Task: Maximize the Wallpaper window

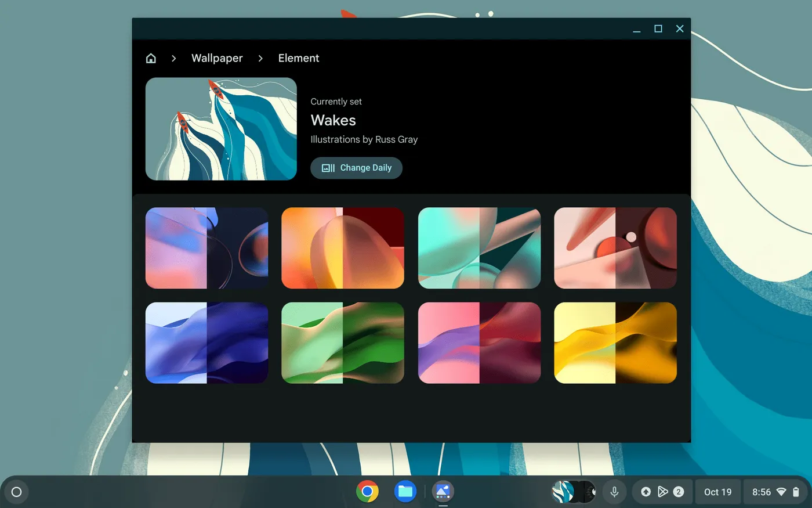Action: [x=658, y=28]
